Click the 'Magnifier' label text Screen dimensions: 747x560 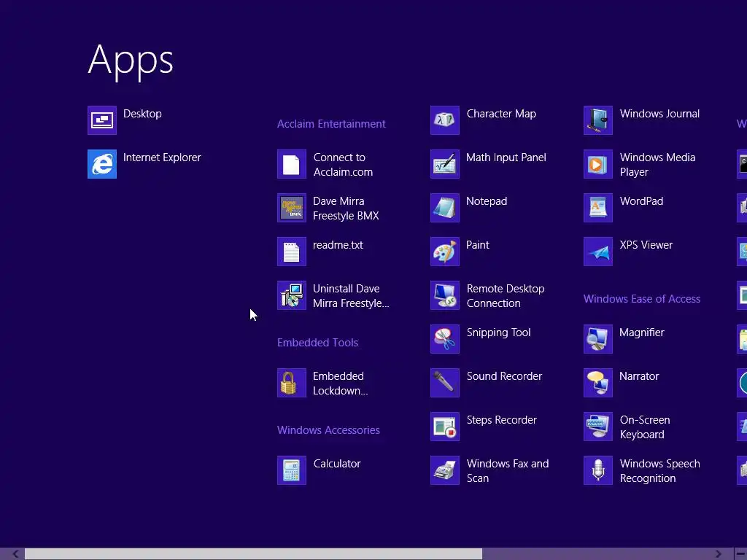pyautogui.click(x=642, y=332)
